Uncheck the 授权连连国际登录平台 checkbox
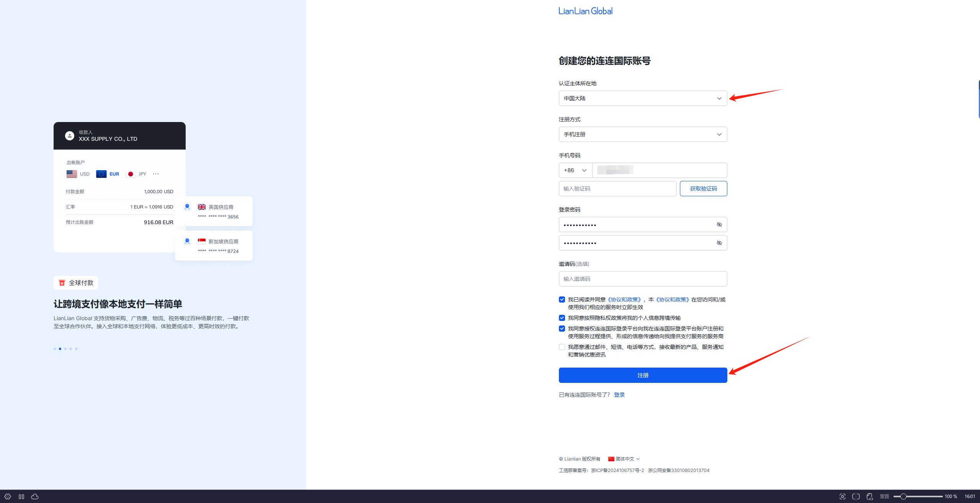980x503 pixels. 562,329
